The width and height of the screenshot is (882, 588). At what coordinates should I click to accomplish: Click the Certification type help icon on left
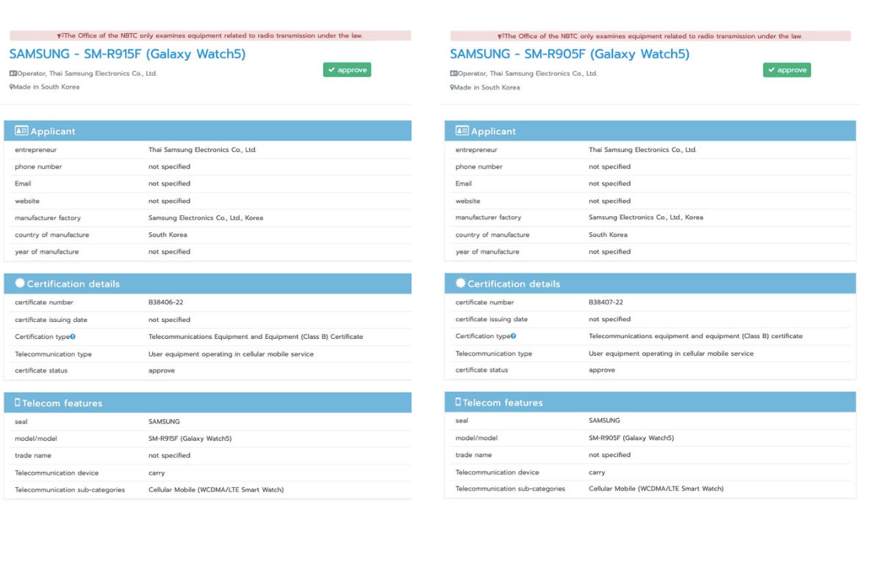coord(73,337)
